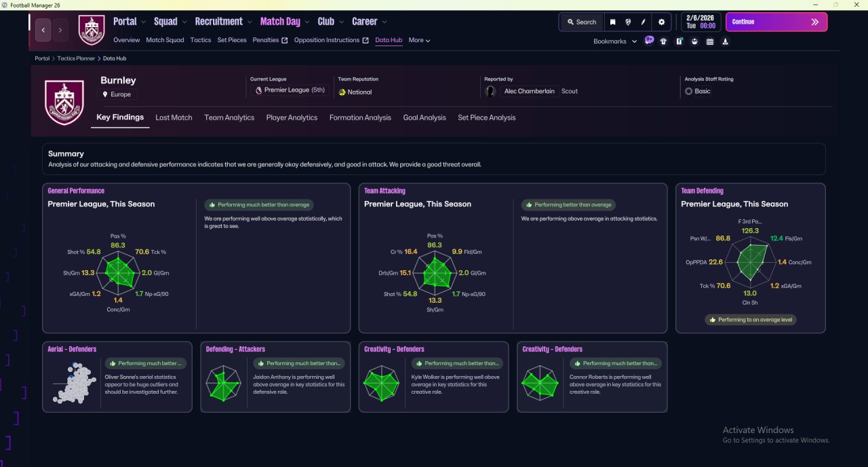Screen dimensions: 868x467
Task: Open the Team Defending card title
Action: [x=702, y=191]
